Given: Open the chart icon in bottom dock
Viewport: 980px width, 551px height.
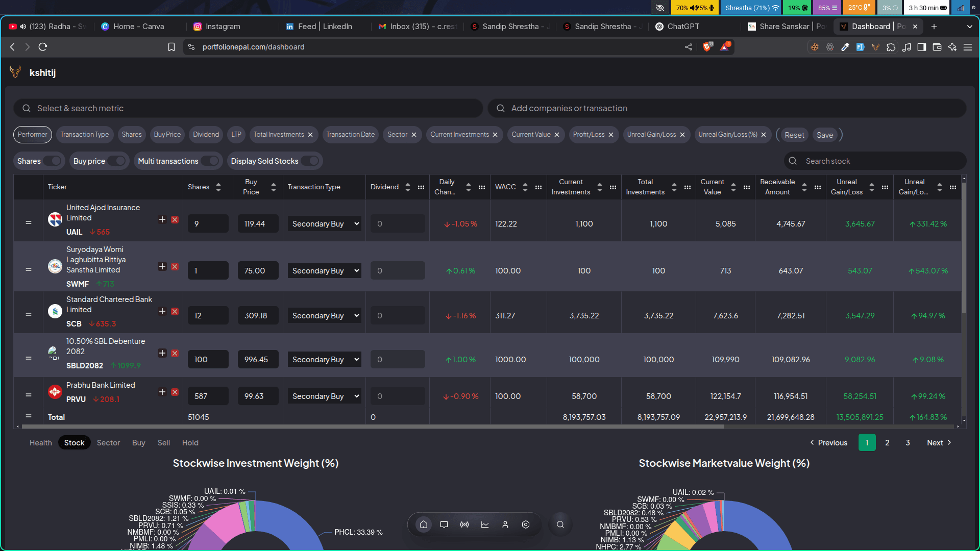Looking at the screenshot, I should [x=484, y=524].
